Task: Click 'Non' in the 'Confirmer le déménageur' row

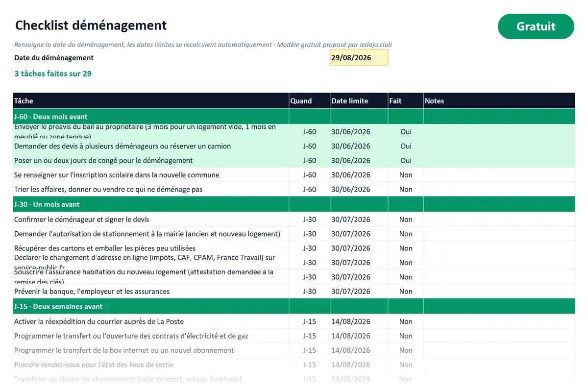Action: coord(406,219)
